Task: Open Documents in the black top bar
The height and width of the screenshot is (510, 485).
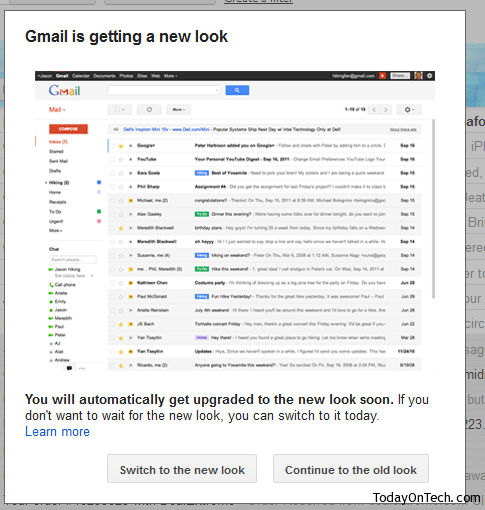Action: [104, 76]
